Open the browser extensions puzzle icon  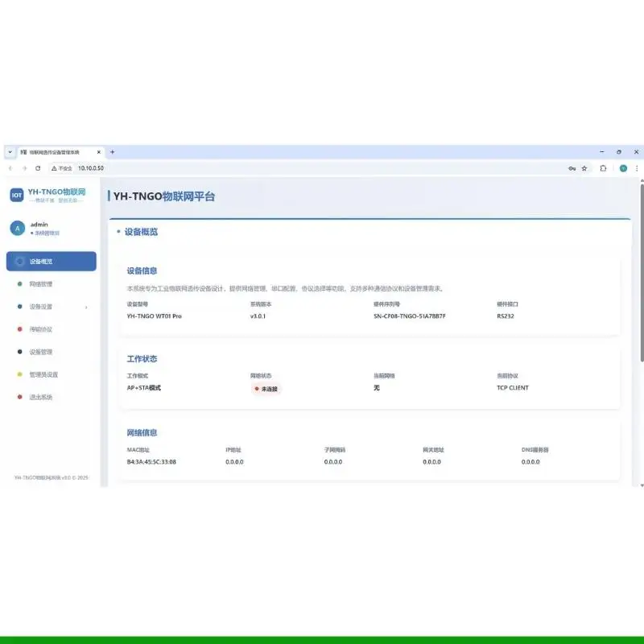click(603, 168)
